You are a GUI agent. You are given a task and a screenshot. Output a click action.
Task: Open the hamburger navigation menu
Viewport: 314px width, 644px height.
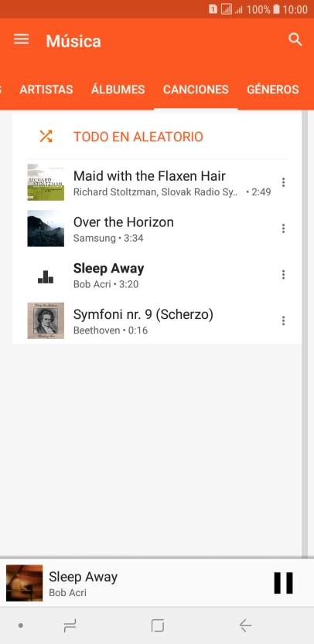(x=22, y=39)
